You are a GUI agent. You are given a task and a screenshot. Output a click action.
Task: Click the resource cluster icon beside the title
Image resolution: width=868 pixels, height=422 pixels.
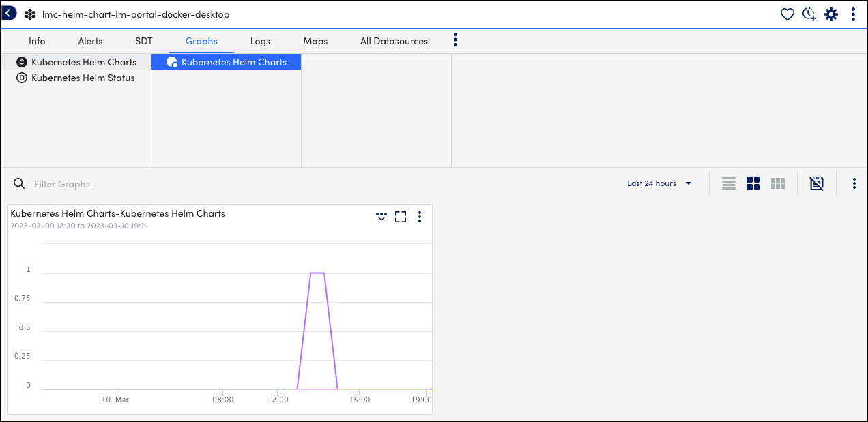tap(30, 14)
